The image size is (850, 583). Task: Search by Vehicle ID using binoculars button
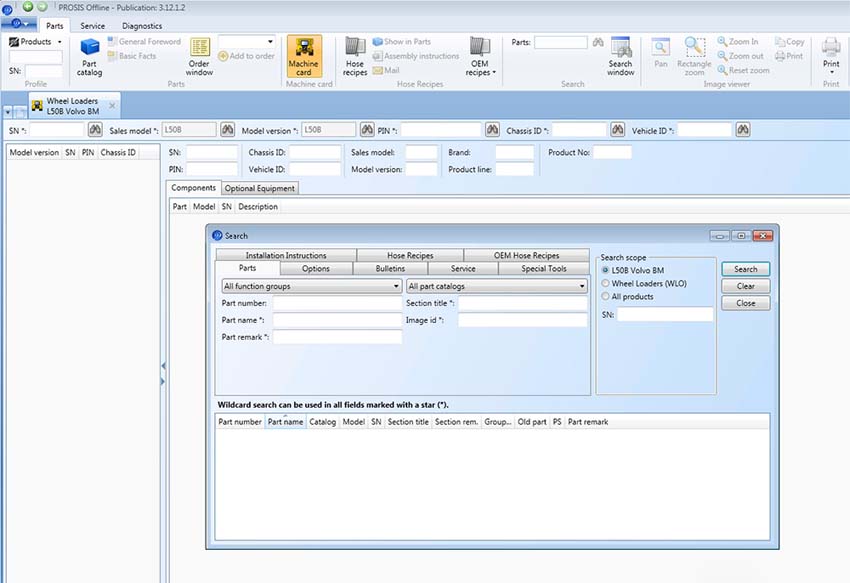(x=743, y=130)
